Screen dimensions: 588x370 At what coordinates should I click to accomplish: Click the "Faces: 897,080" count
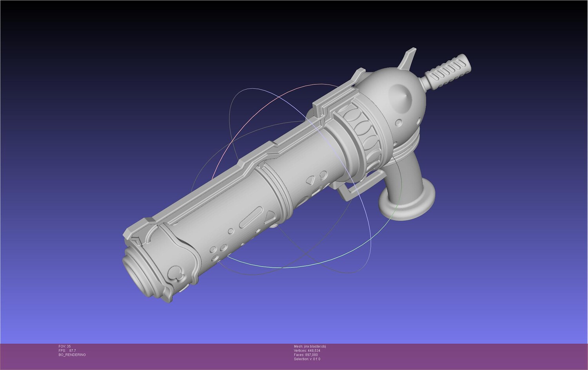coord(306,355)
